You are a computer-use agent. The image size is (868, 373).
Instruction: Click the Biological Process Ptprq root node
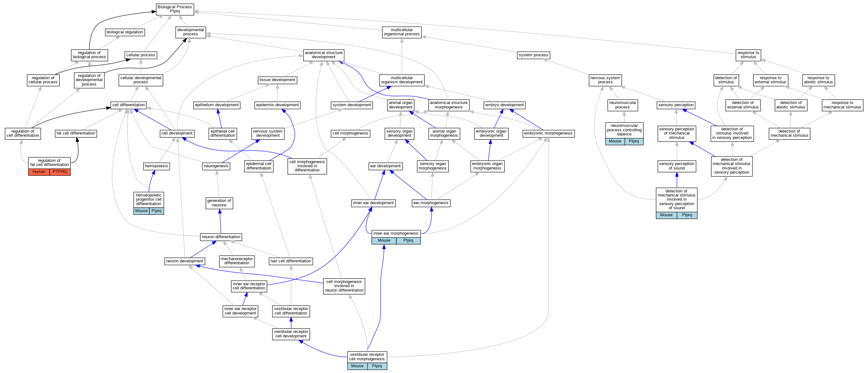click(x=174, y=9)
